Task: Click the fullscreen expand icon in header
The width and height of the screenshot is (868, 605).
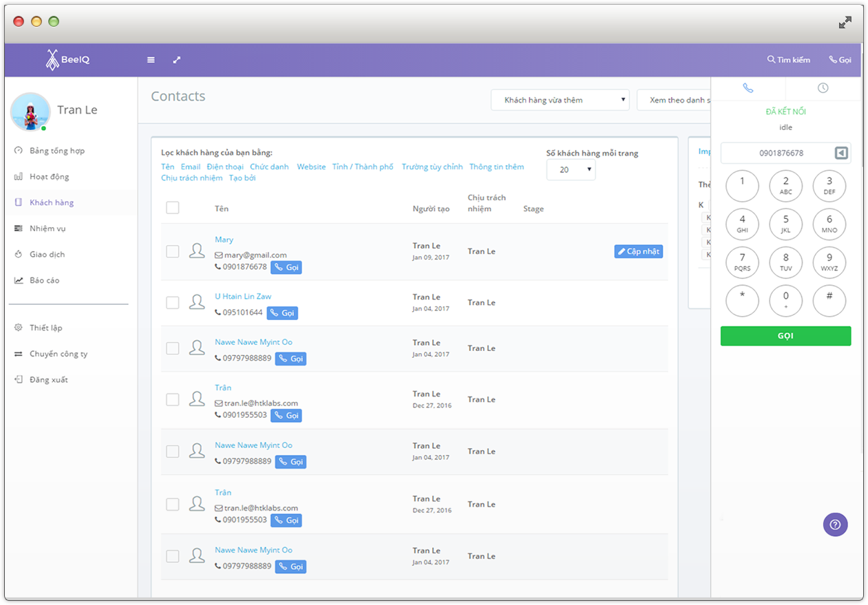Action: 177,60
